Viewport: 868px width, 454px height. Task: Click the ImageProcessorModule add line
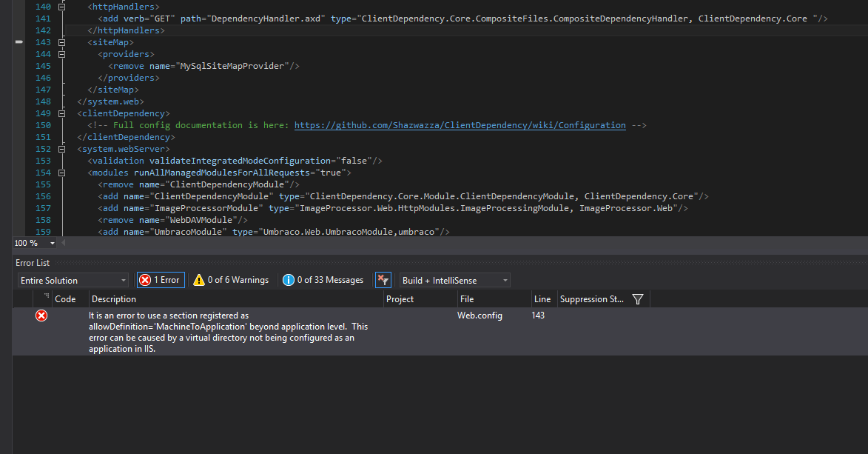tap(393, 208)
